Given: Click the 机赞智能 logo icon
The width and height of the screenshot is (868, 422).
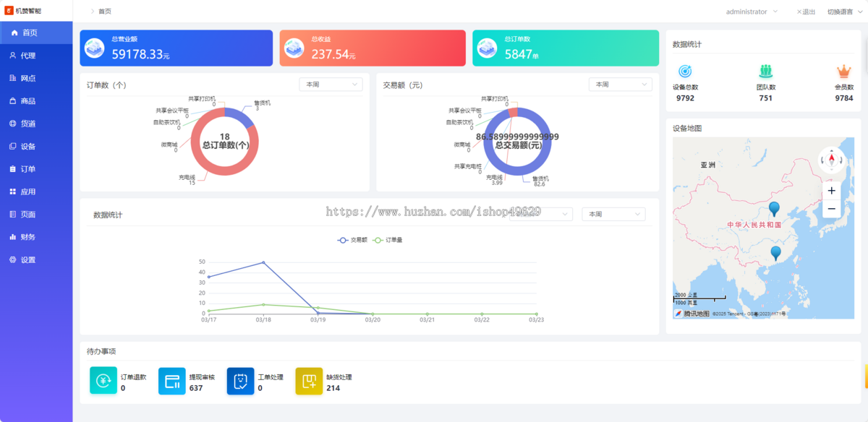Looking at the screenshot, I should 9,11.
